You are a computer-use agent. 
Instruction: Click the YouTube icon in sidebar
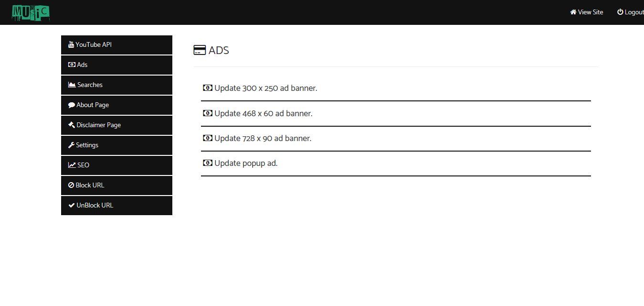71,45
